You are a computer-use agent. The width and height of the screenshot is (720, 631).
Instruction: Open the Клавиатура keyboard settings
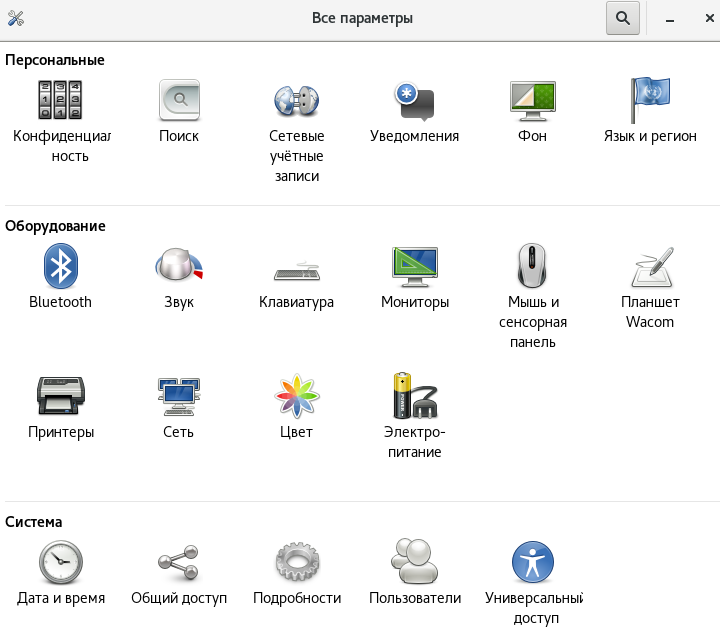point(296,267)
